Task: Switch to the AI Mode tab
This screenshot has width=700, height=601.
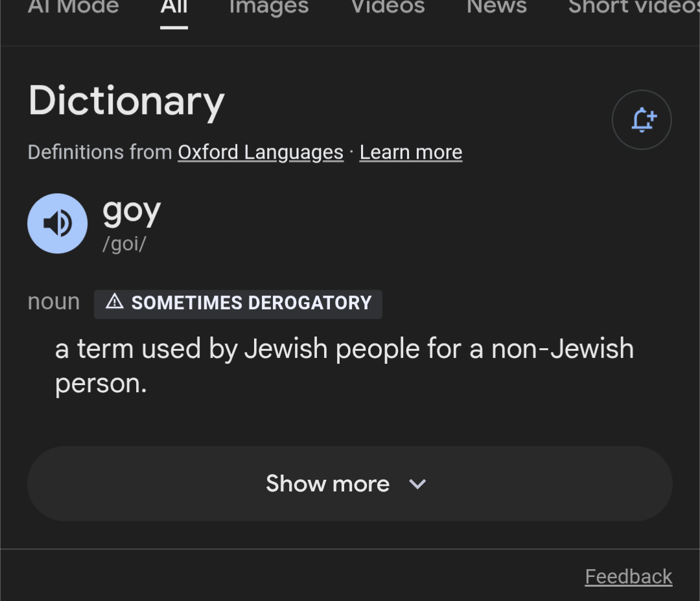Action: click(73, 8)
